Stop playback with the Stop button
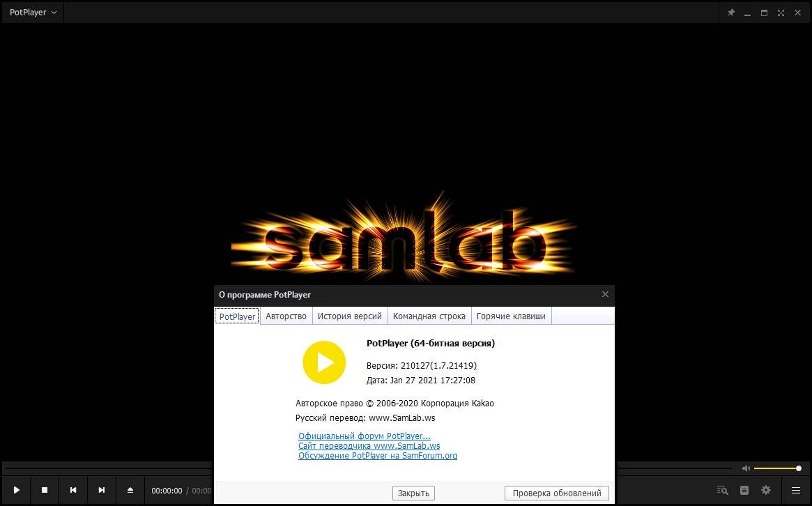Viewport: 812px width, 506px height. coord(45,490)
